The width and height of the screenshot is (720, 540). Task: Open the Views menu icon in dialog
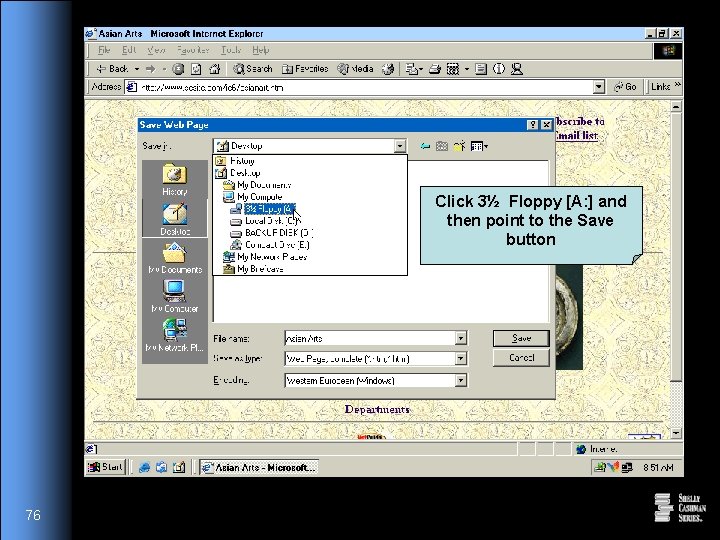[479, 146]
